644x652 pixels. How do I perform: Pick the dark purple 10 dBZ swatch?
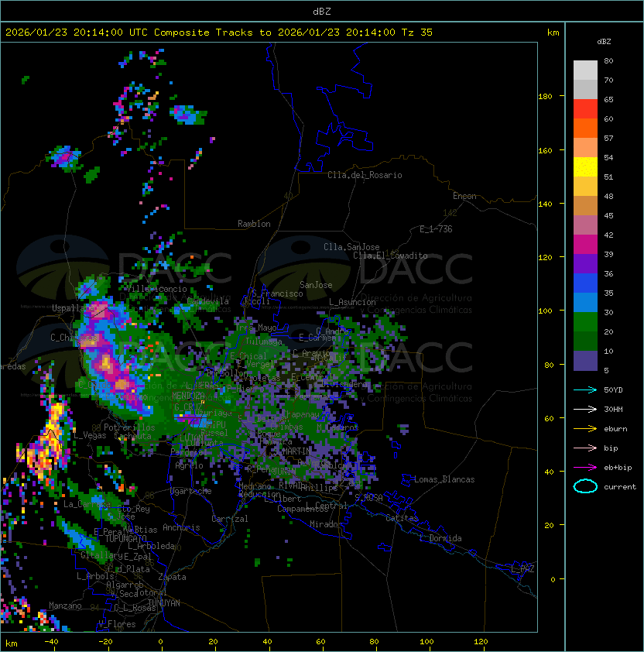[585, 361]
